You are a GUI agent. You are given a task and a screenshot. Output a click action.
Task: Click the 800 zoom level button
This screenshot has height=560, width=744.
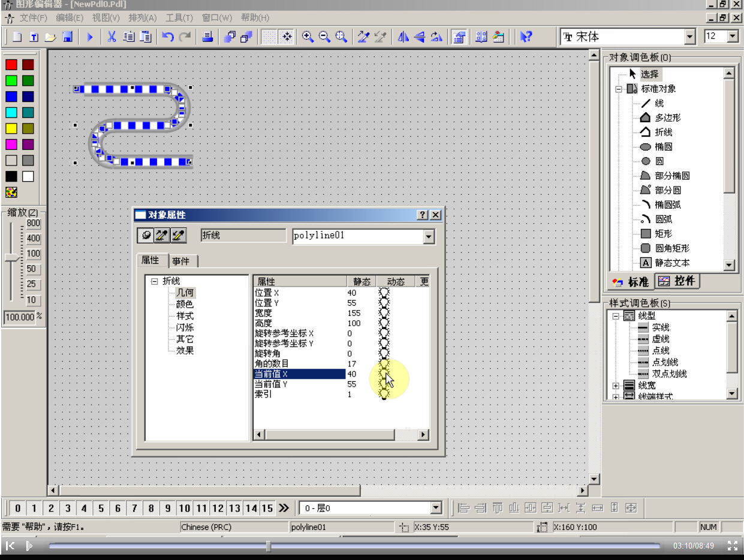[x=34, y=224]
